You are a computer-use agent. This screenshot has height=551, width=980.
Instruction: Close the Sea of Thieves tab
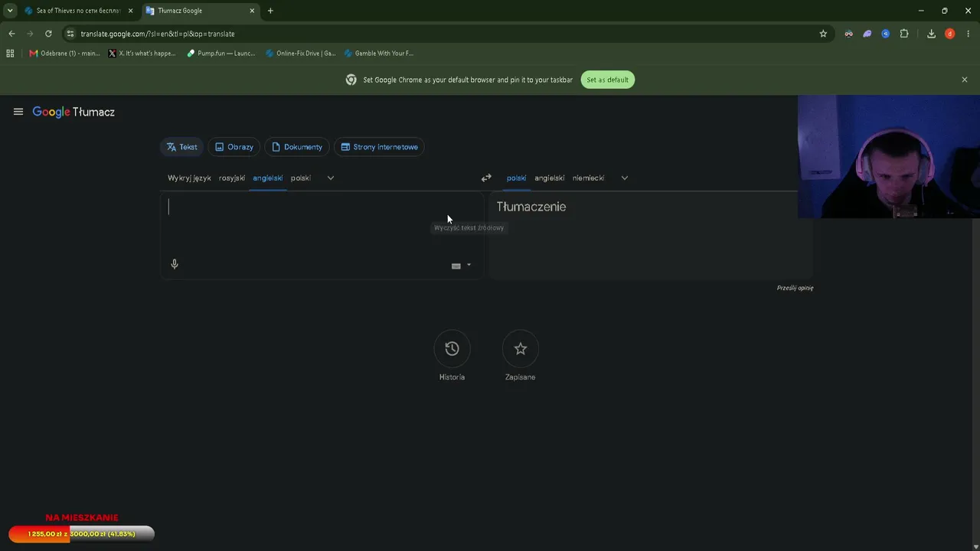[x=130, y=11]
